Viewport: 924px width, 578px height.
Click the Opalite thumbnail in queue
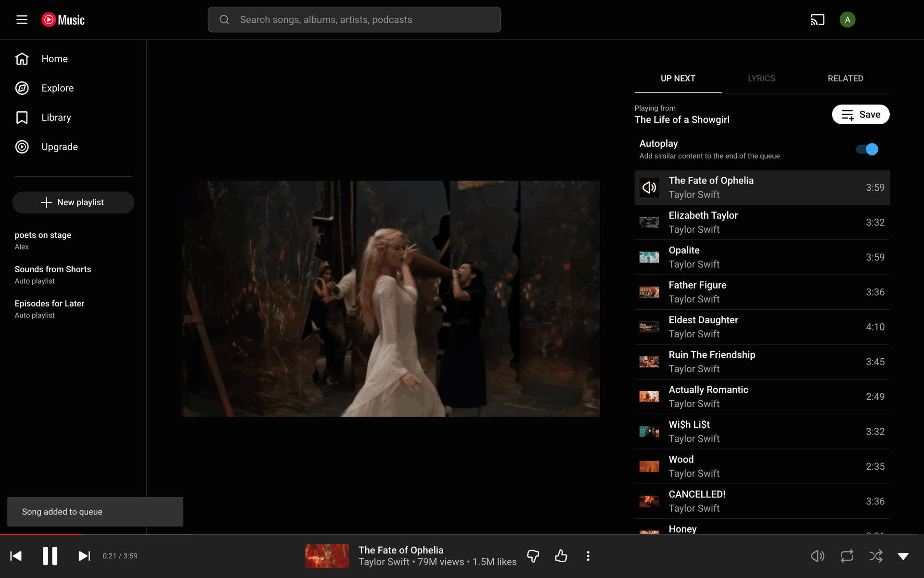point(649,257)
